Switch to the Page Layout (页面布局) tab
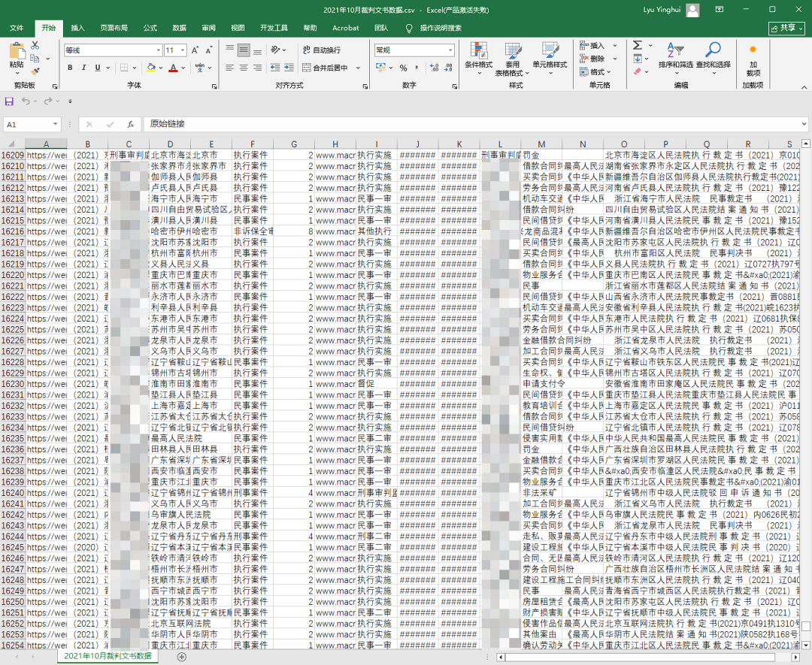This screenshot has width=812, height=665. point(114,28)
